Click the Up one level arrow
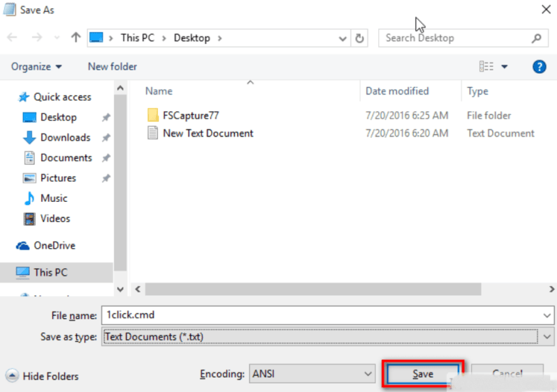The width and height of the screenshot is (557, 392). (x=76, y=38)
